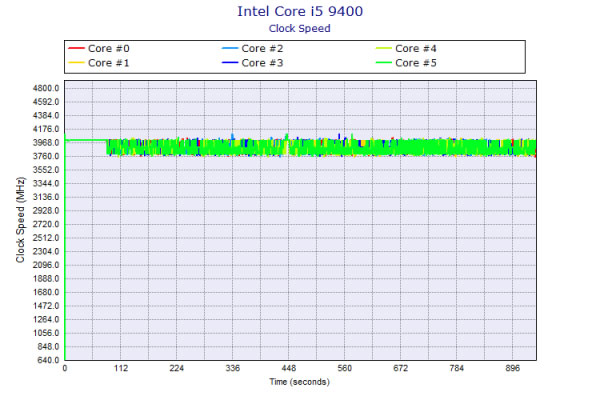Viewport: 600px width, 400px height.
Task: Click the 672 tick on the time axis
Action: tap(401, 368)
